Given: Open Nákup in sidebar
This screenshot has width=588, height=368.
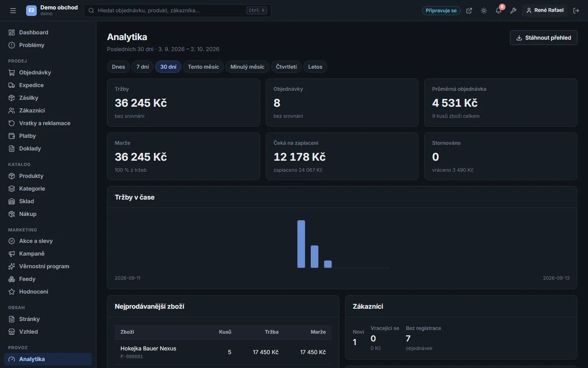Looking at the screenshot, I should (48, 214).
